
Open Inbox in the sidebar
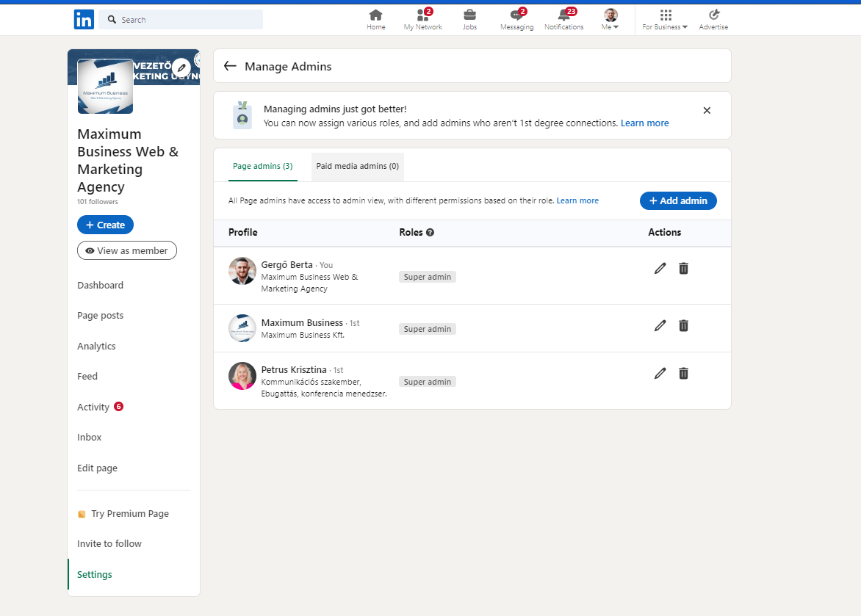(x=90, y=437)
